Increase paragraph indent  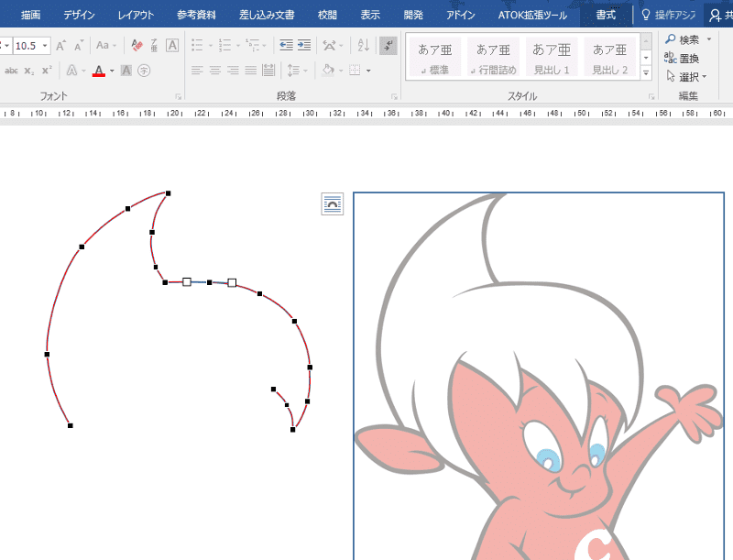click(x=304, y=45)
